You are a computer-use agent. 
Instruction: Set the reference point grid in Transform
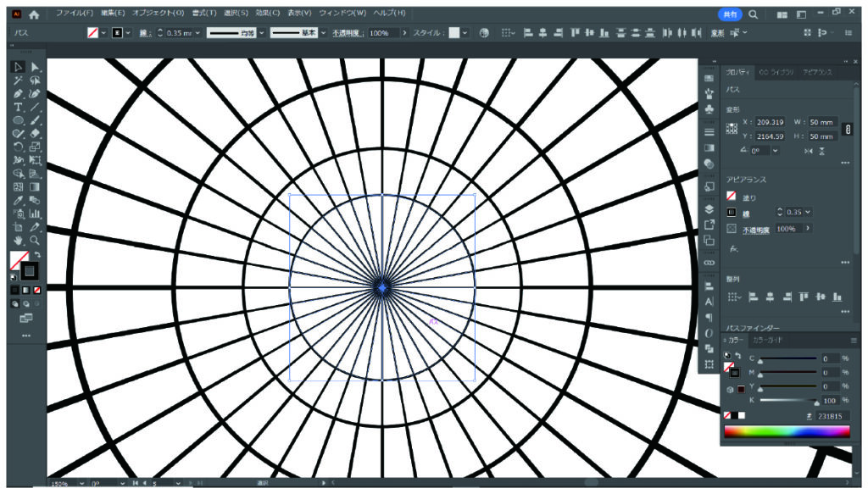click(732, 129)
